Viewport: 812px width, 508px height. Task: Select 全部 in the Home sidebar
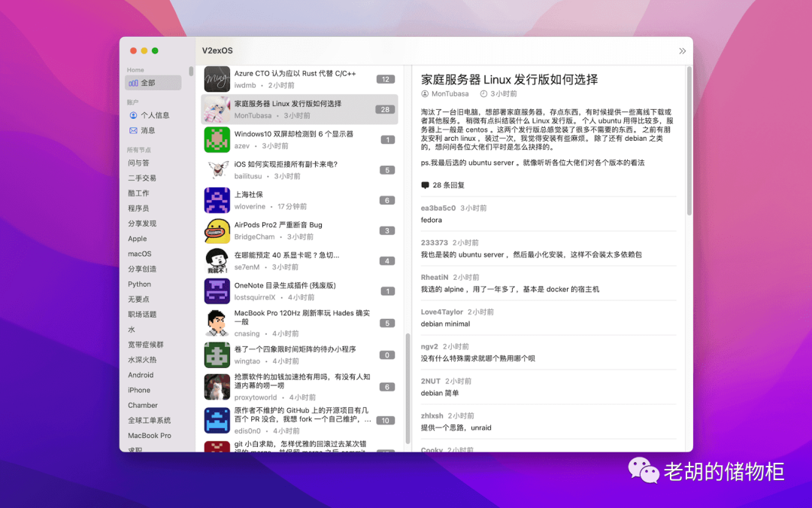(x=153, y=83)
